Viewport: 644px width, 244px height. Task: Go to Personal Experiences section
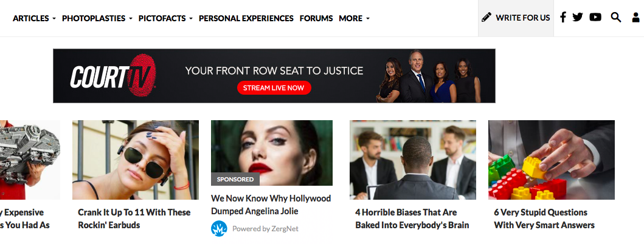tap(246, 18)
